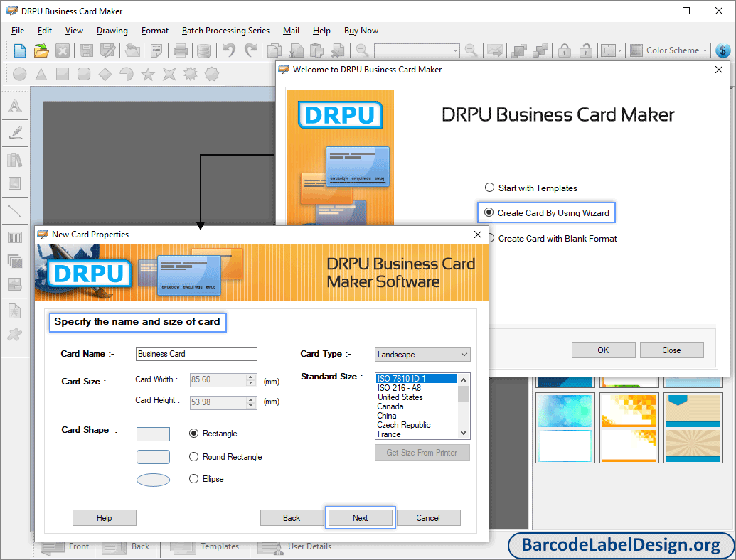The width and height of the screenshot is (736, 560).
Task: Click the closed padlock Lock icon
Action: [x=565, y=50]
